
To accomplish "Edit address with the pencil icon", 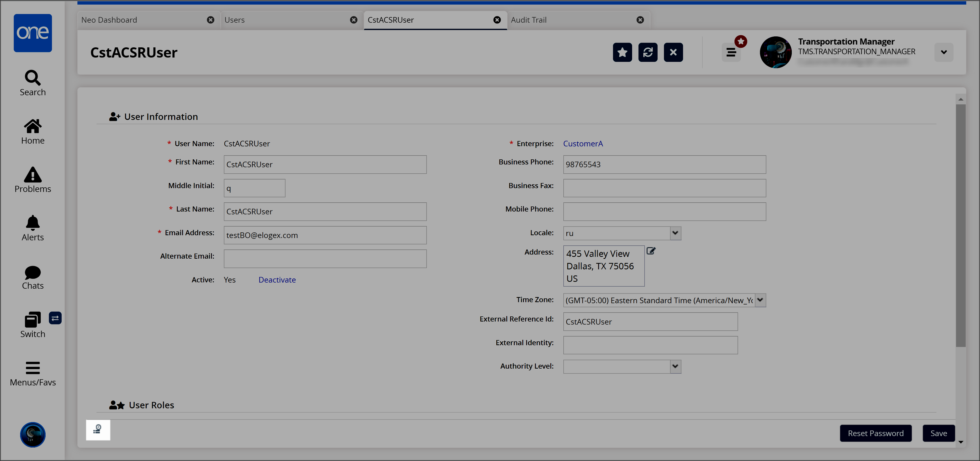I will 651,251.
